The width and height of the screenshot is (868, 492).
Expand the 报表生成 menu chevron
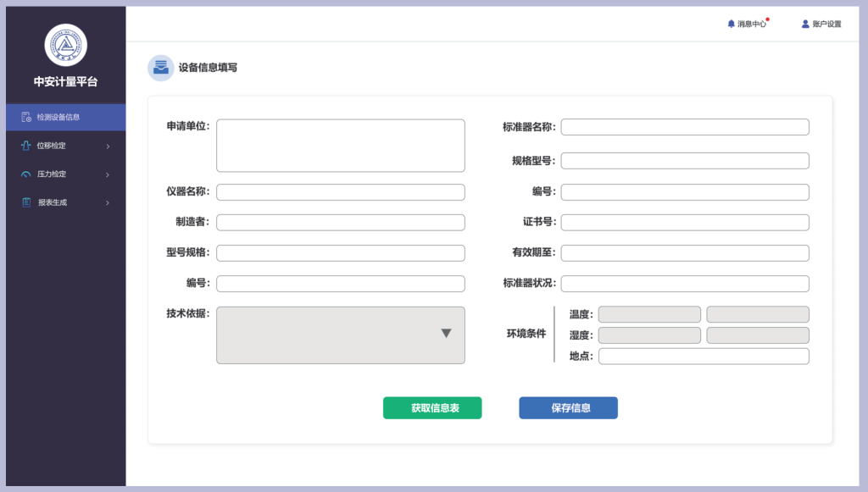[108, 203]
